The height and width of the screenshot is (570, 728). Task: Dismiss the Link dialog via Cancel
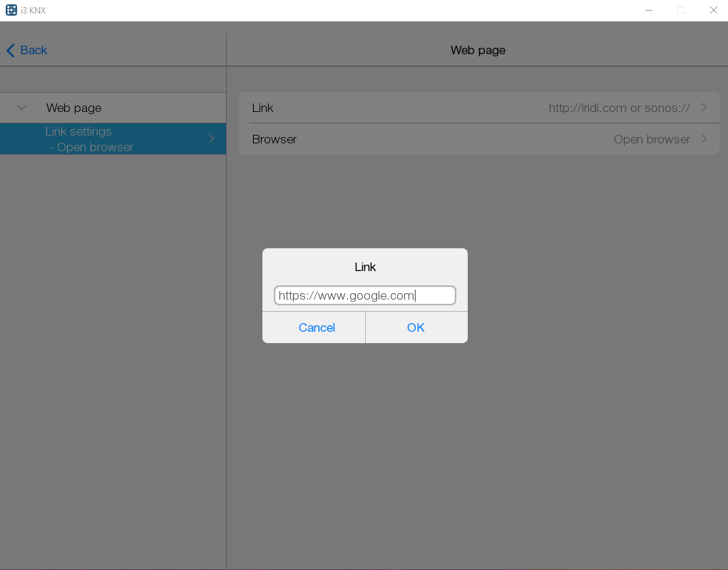point(316,327)
